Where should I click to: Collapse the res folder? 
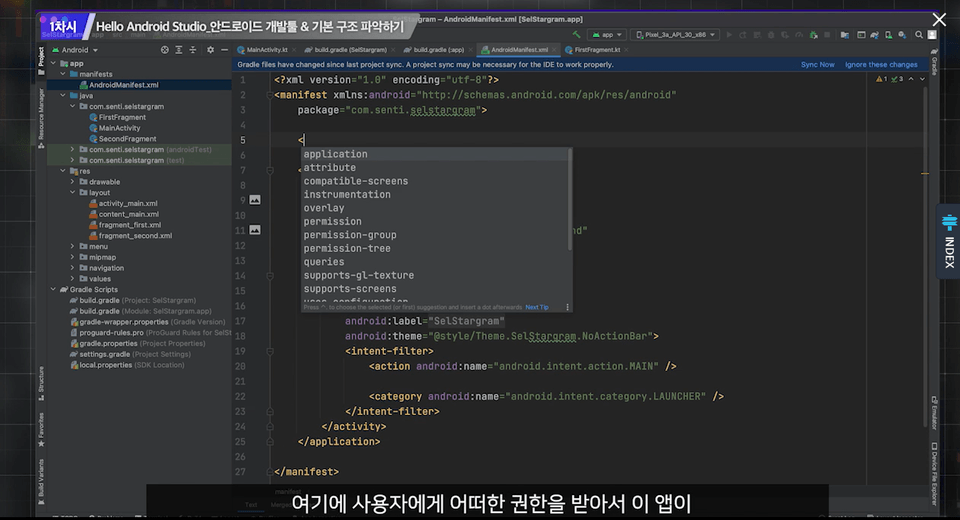point(62,171)
